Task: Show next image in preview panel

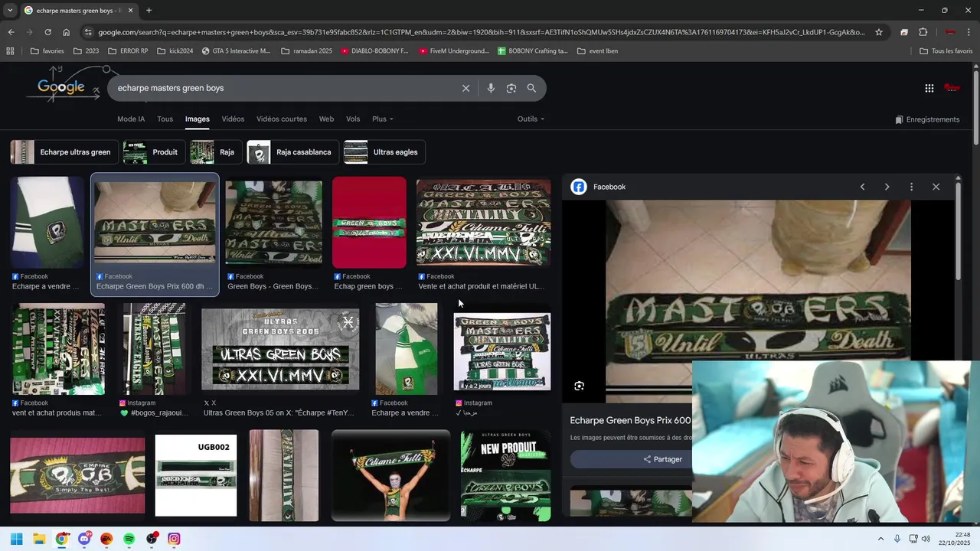Action: (887, 187)
